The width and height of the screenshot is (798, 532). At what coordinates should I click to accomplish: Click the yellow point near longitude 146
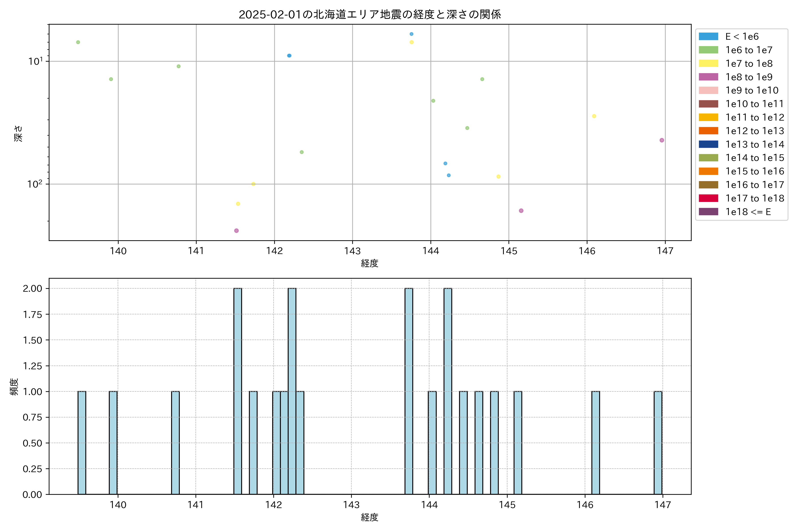594,116
